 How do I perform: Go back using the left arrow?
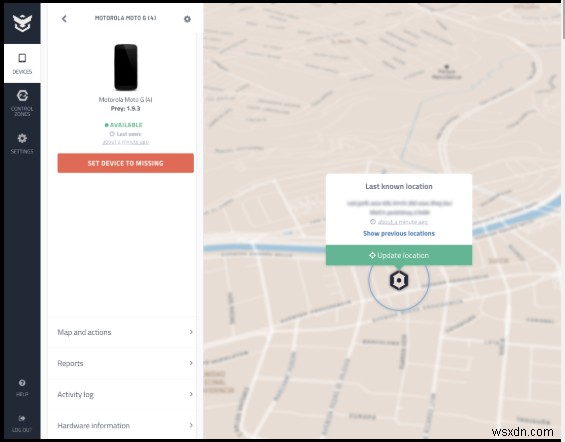[64, 19]
